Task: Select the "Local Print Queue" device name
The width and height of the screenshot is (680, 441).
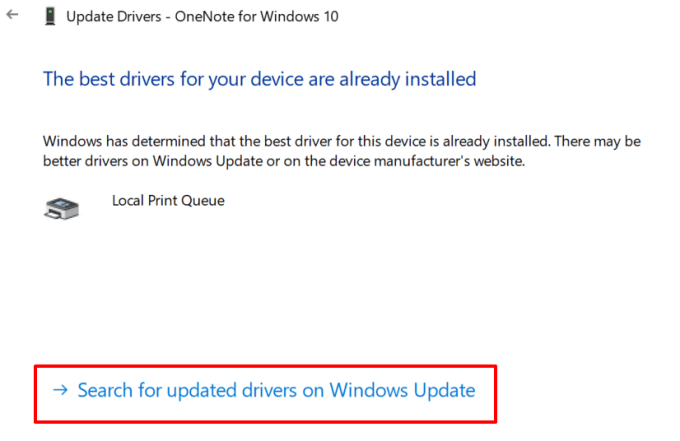Action: [x=168, y=200]
